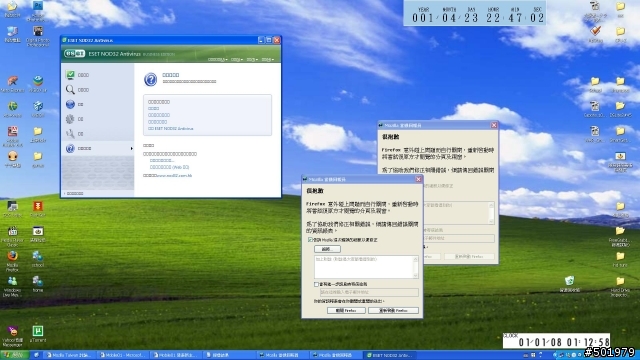
Task: Select the My Computer desktop icon
Action: 12,34
